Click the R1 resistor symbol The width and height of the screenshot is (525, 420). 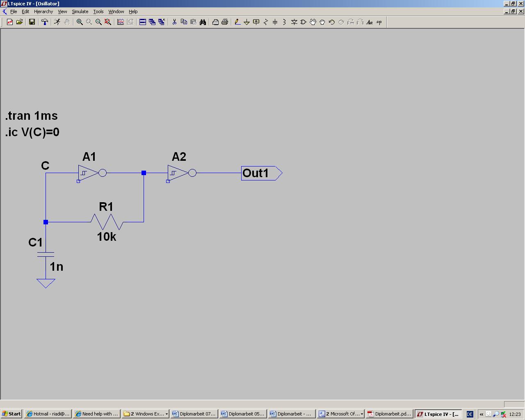(x=107, y=222)
